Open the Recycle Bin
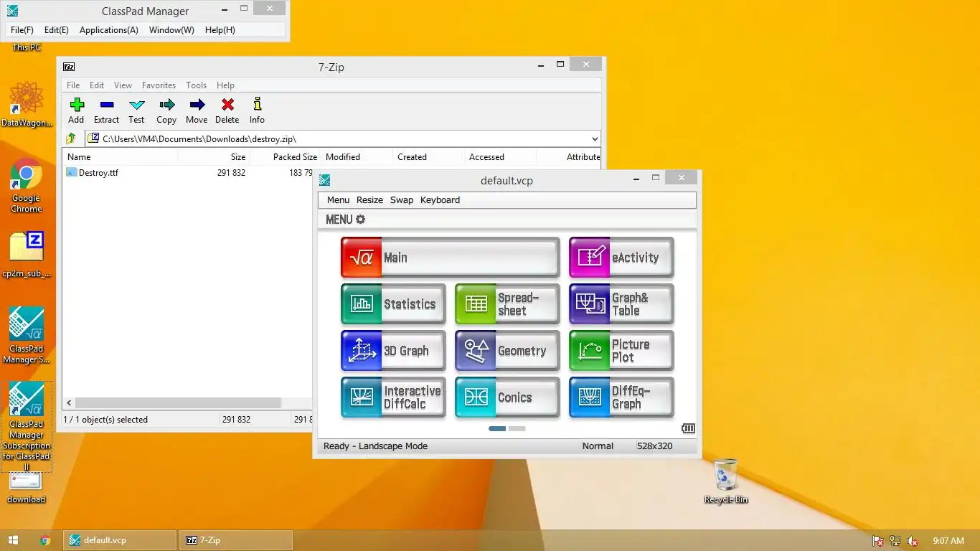Screen dimensions: 980x551 pyautogui.click(x=726, y=481)
